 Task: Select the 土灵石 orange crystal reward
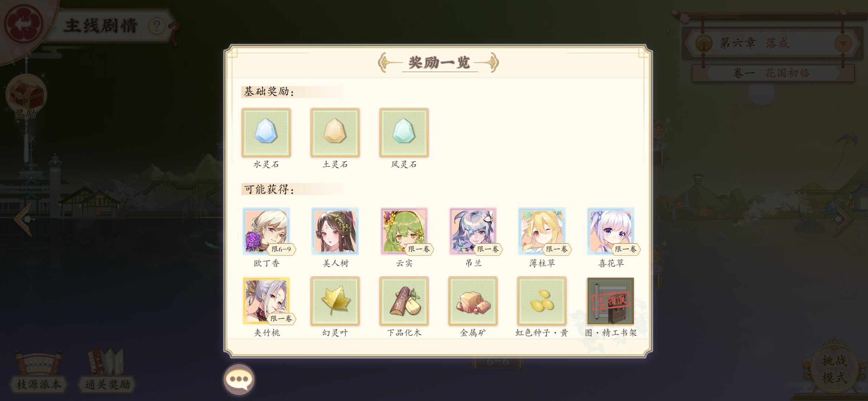(335, 133)
